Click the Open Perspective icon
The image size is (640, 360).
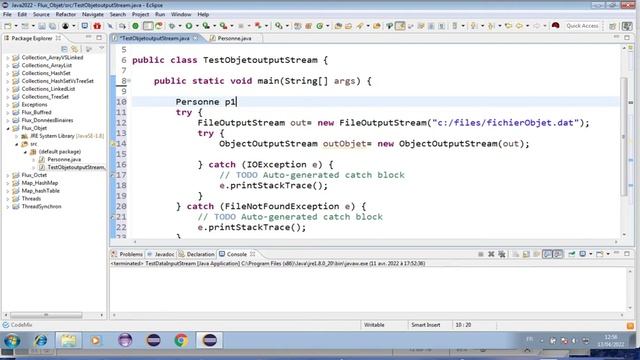613,26
